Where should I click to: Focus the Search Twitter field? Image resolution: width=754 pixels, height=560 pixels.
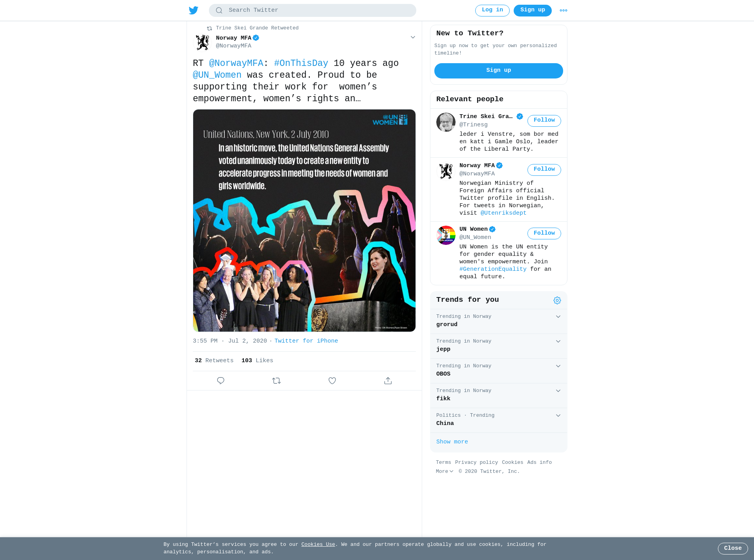[313, 10]
